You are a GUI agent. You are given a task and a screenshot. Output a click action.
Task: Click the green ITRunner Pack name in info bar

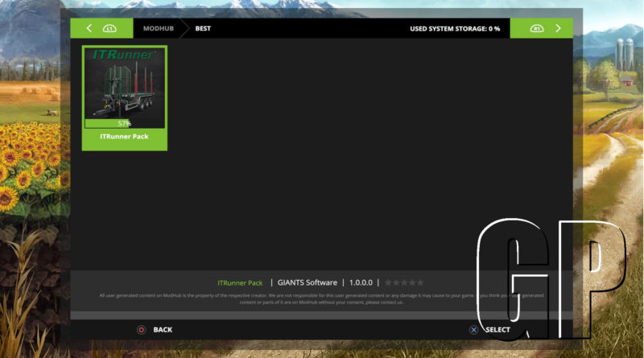pos(240,283)
